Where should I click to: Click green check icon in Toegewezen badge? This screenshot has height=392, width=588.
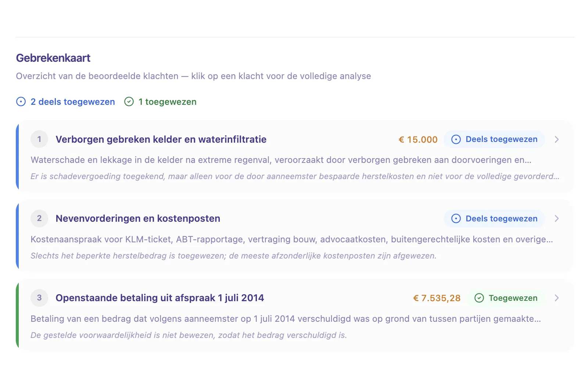[479, 298]
